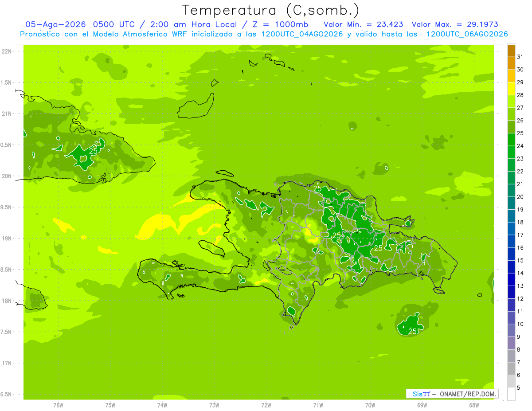Click the 'Z = 1000mb' pressure level text
Viewport: 532px width, 411px height.
pos(280,24)
